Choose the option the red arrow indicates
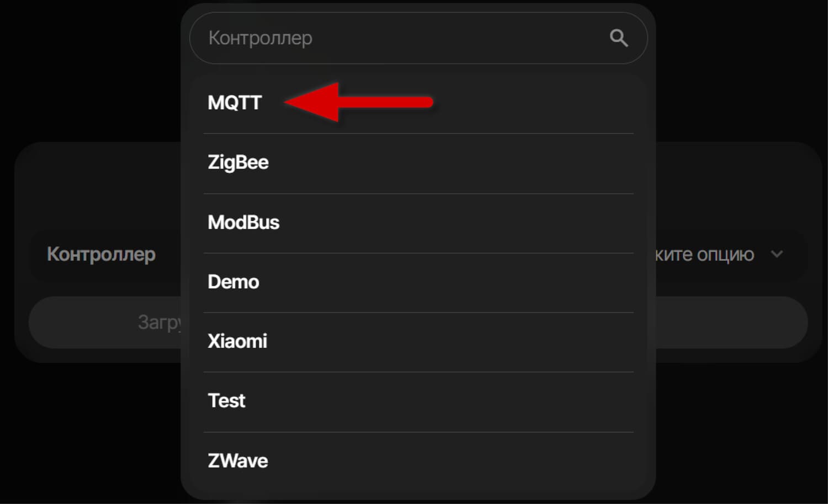Screen dimensions: 828x504 (x=235, y=103)
